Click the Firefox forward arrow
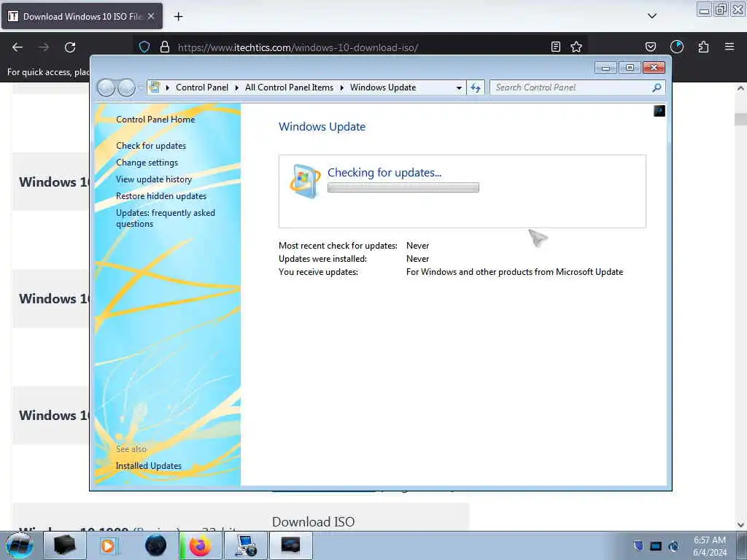 [x=44, y=47]
